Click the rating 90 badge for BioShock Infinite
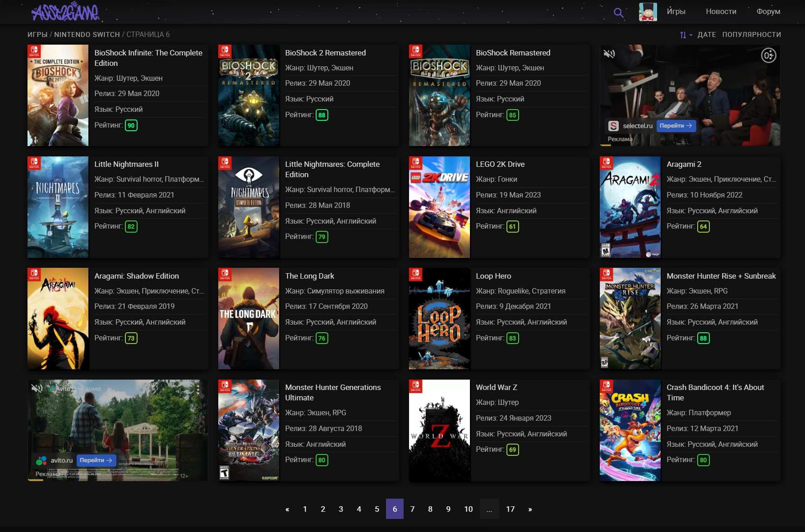This screenshot has height=532, width=805. pos(131,125)
